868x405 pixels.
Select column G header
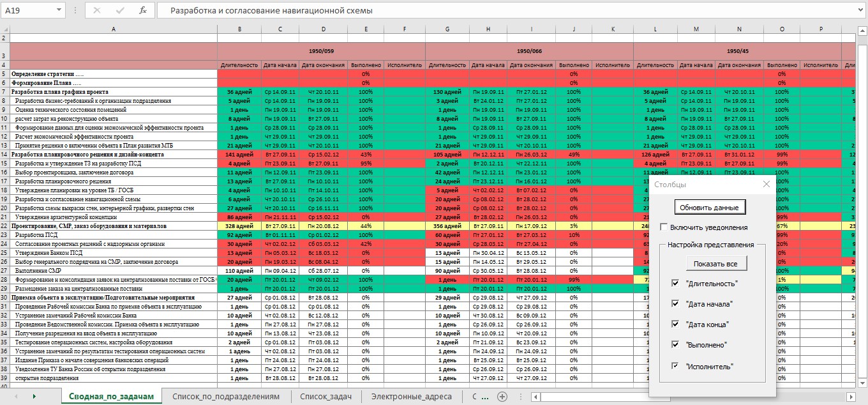tap(447, 29)
